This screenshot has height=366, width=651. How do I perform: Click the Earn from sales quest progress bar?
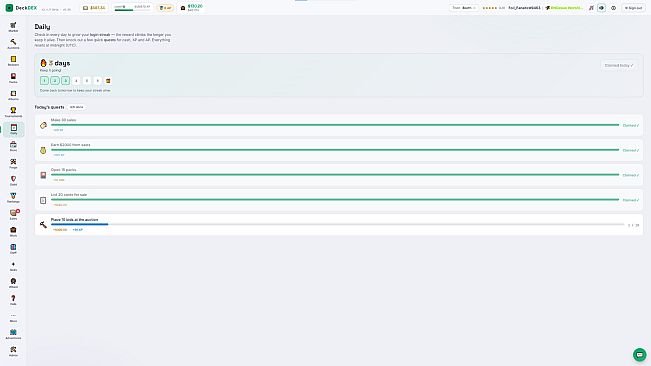tap(335, 150)
